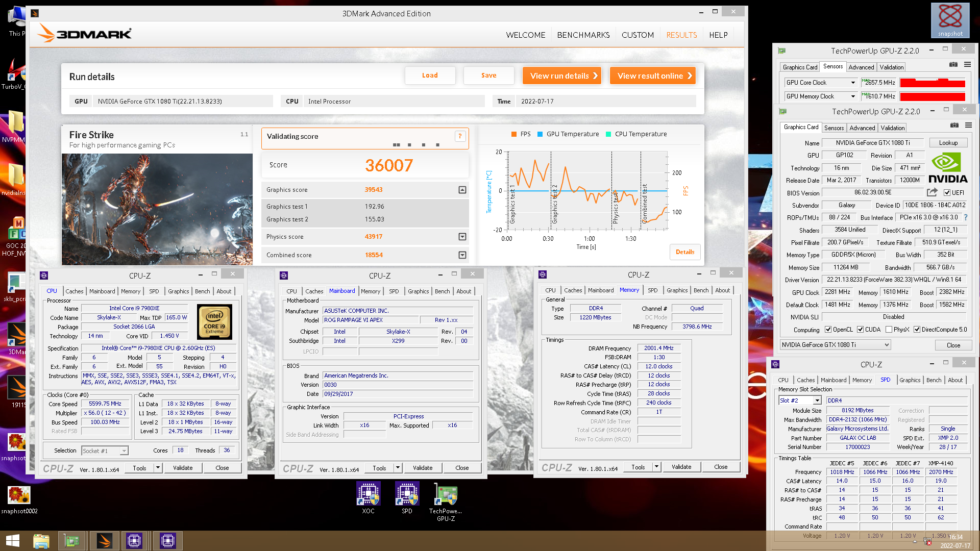Click View result online button

coord(652,76)
